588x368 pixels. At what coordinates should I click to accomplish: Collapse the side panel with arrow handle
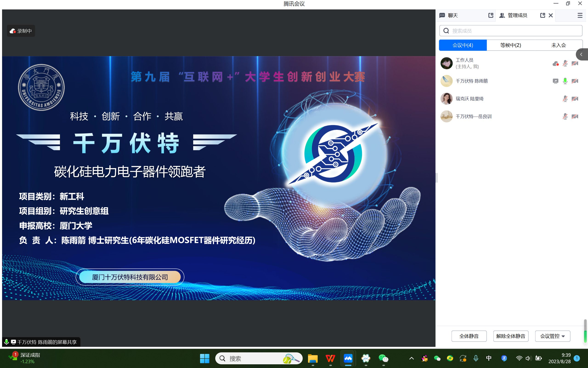tap(582, 54)
